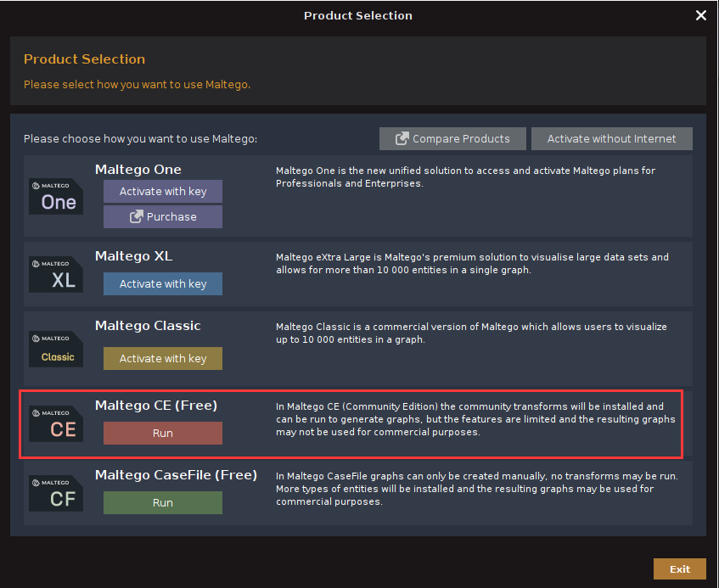Select the Maltego XL title text
The image size is (719, 588).
(x=133, y=256)
